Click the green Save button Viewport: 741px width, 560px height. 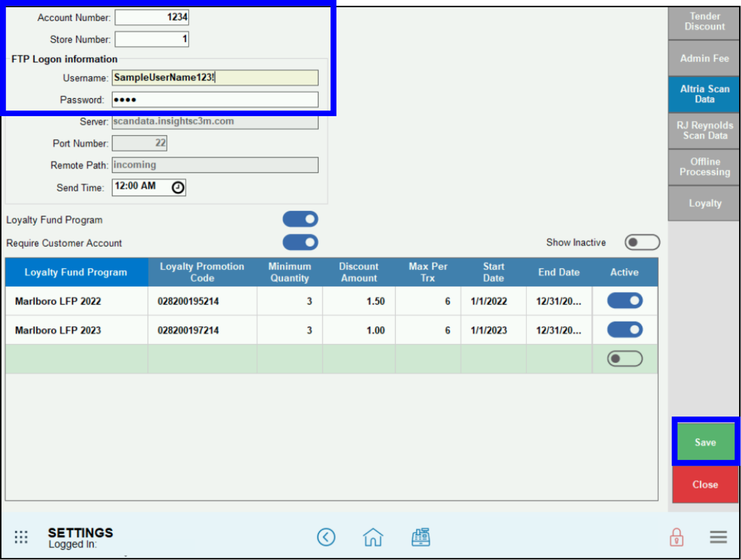pyautogui.click(x=705, y=442)
